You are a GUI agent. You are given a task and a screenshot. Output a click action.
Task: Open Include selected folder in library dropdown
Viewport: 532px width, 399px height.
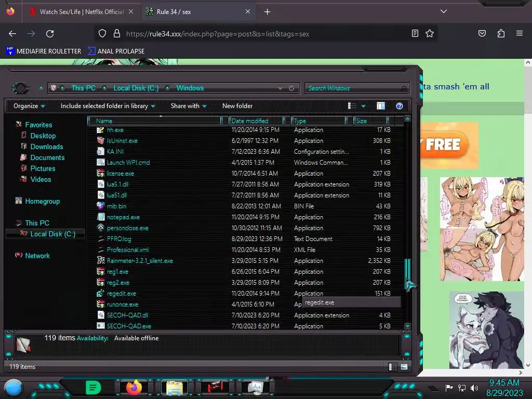108,106
